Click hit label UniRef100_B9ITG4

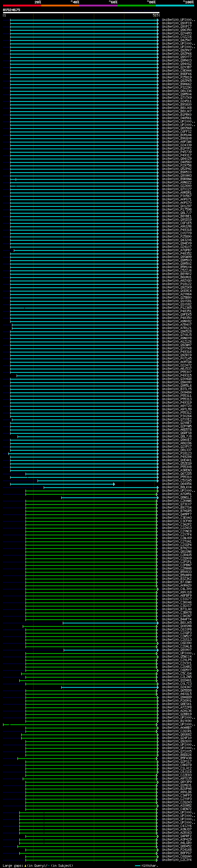pyautogui.click(x=177, y=507)
